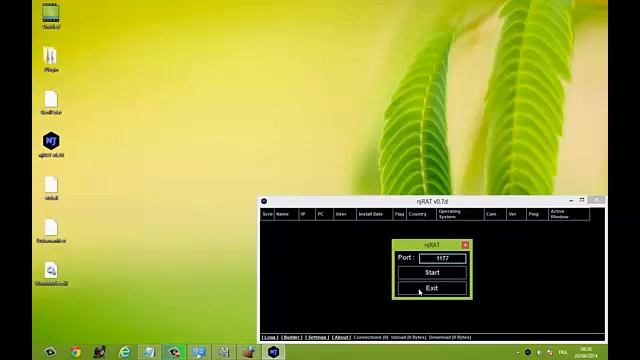Viewport: 640px width, 360px height.
Task: Click the Active Window column header
Action: coord(569,214)
